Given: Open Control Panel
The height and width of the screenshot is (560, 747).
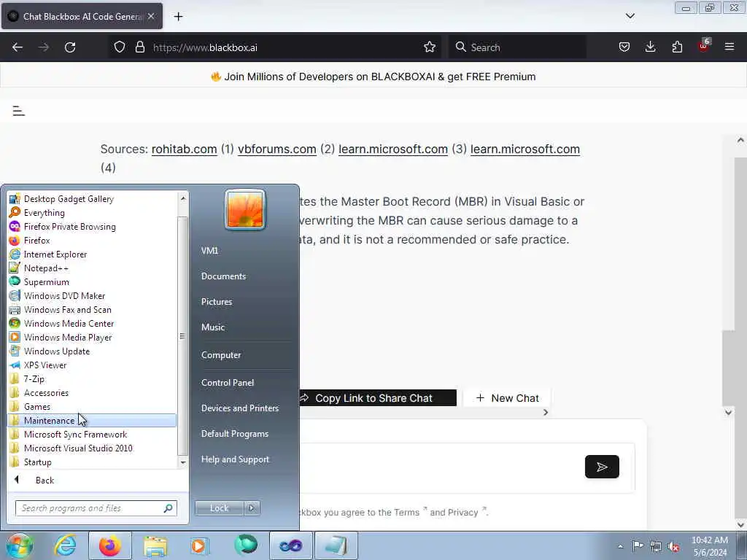Looking at the screenshot, I should click(228, 382).
